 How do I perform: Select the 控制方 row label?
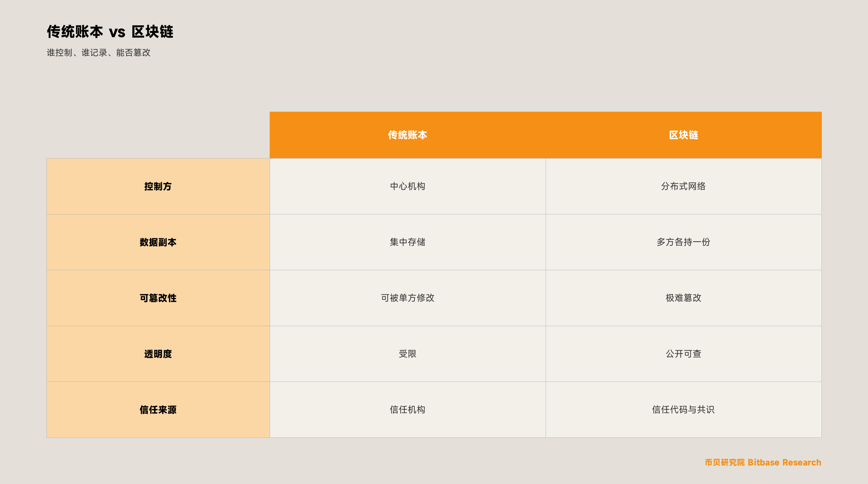158,186
